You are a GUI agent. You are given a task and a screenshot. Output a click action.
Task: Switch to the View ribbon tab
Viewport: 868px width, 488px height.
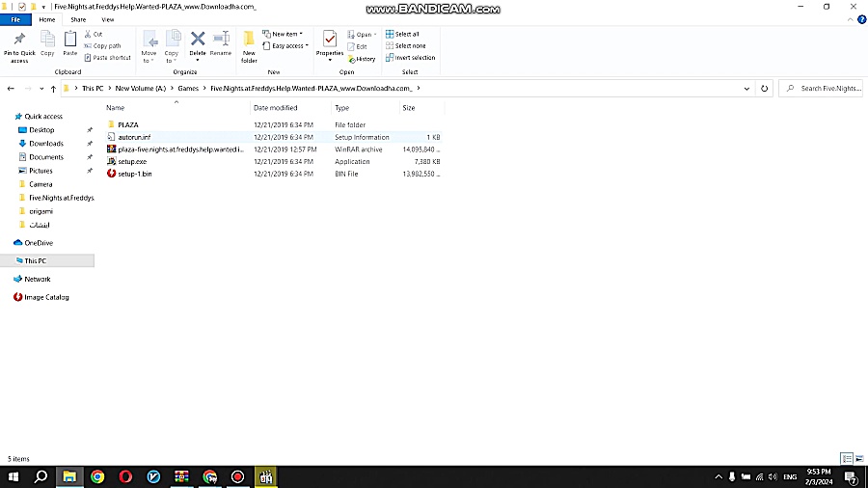[107, 19]
